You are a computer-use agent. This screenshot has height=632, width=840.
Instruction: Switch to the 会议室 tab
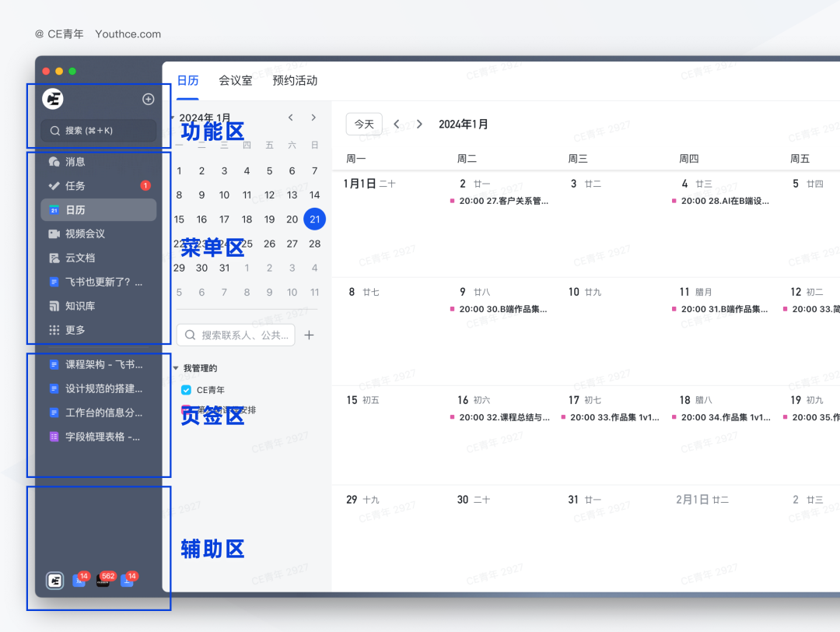(235, 80)
